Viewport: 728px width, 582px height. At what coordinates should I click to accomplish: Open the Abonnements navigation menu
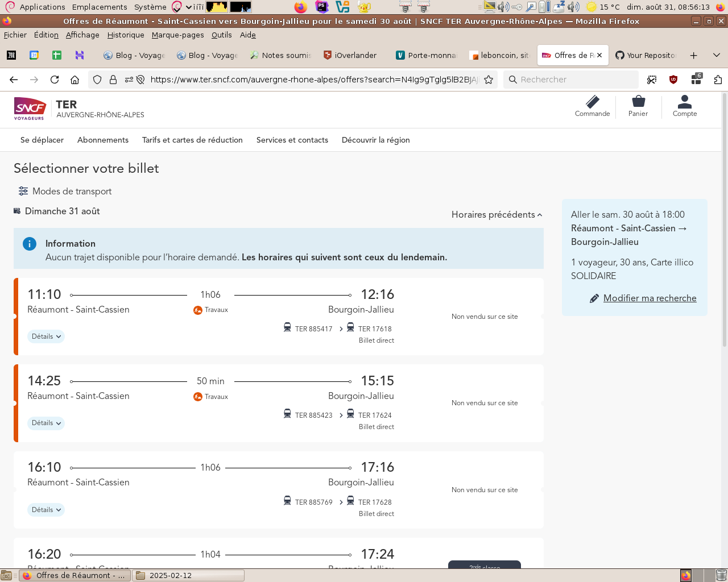[x=103, y=140]
